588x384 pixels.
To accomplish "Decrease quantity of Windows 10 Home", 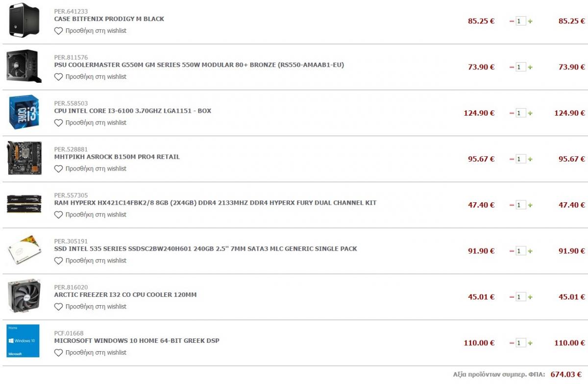I will (512, 343).
